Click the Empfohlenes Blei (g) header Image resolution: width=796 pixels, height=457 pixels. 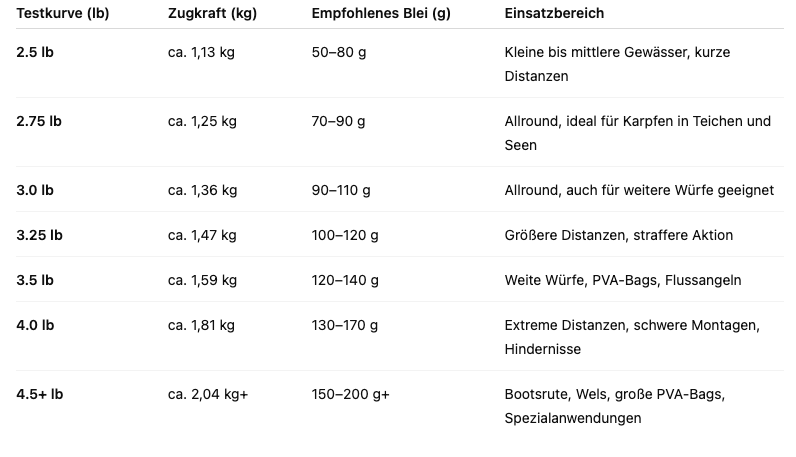pyautogui.click(x=381, y=13)
